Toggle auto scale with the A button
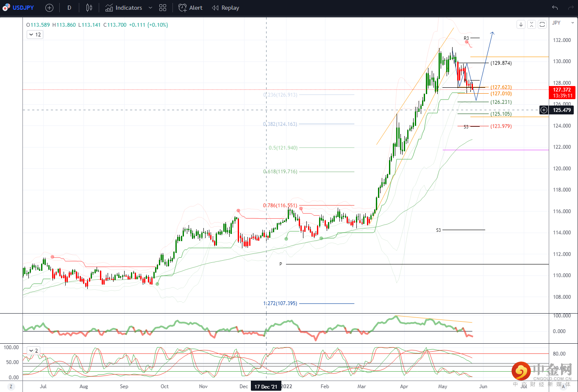The image size is (578, 392). click(563, 386)
